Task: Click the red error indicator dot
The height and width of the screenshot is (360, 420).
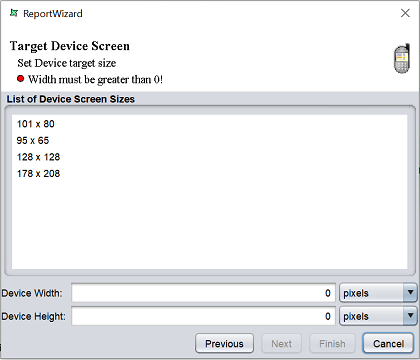Action: coord(21,79)
